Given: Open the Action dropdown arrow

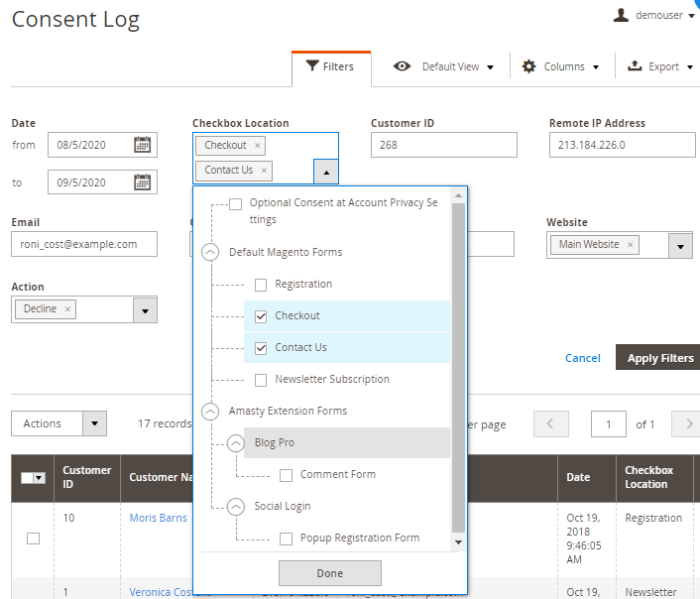Looking at the screenshot, I should tap(145, 310).
